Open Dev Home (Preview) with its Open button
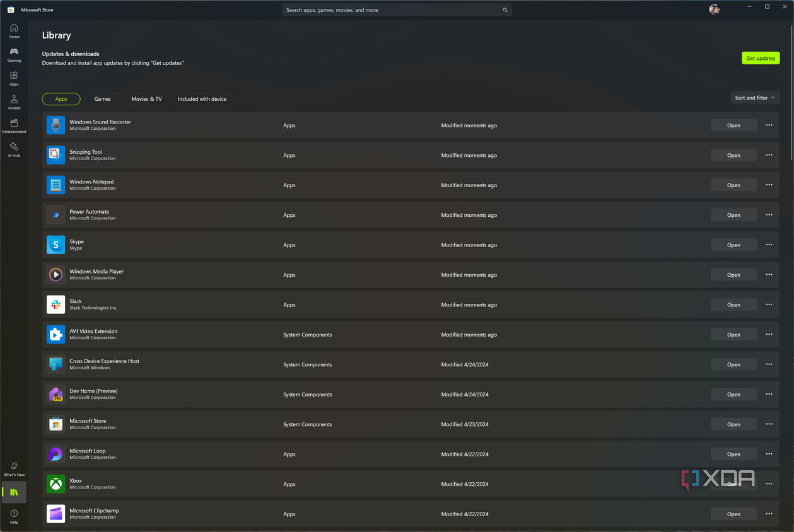This screenshot has width=794, height=532. coord(733,394)
